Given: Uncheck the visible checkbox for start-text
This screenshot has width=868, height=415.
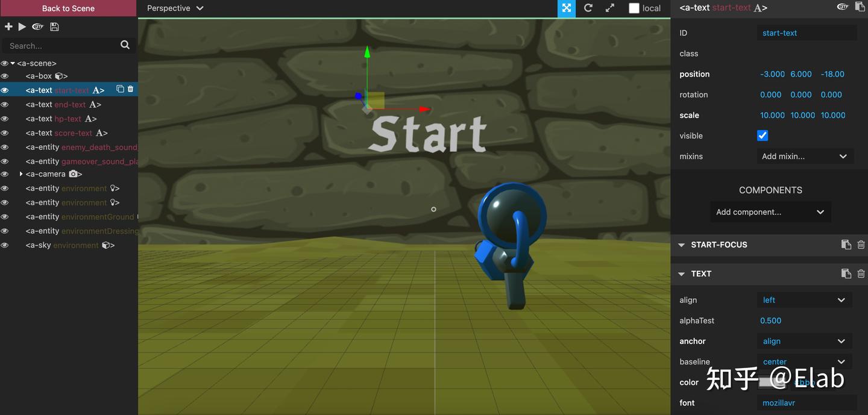Looking at the screenshot, I should pyautogui.click(x=762, y=135).
